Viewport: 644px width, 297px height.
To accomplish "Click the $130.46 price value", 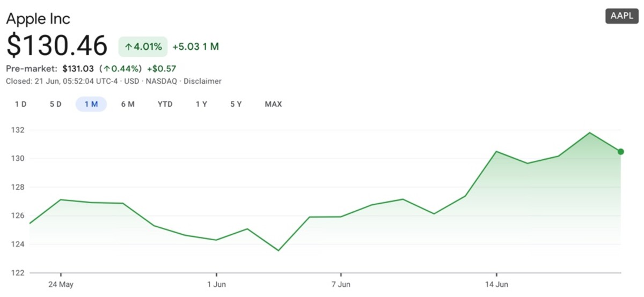I will click(57, 46).
